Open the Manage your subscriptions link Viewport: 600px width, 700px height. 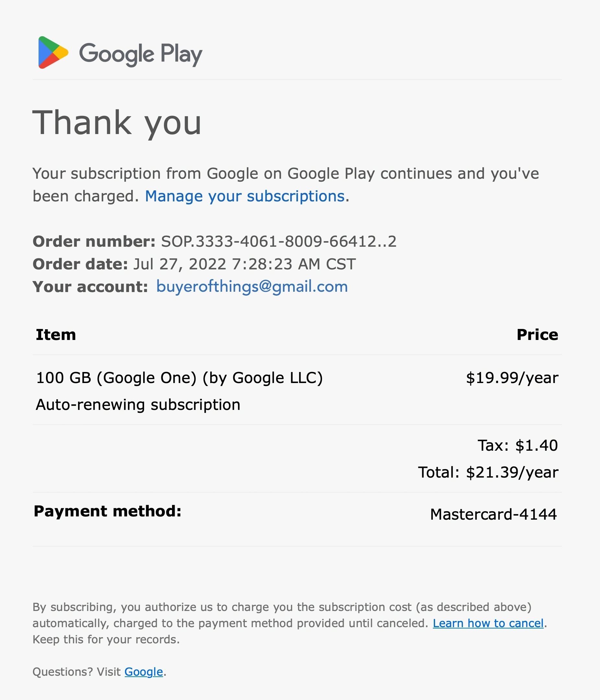point(245,196)
